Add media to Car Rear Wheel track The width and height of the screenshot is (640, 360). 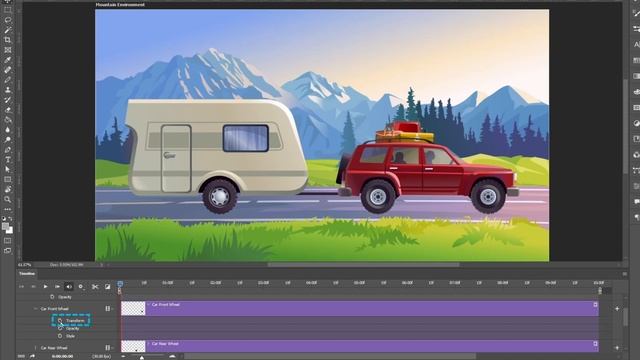click(x=617, y=348)
